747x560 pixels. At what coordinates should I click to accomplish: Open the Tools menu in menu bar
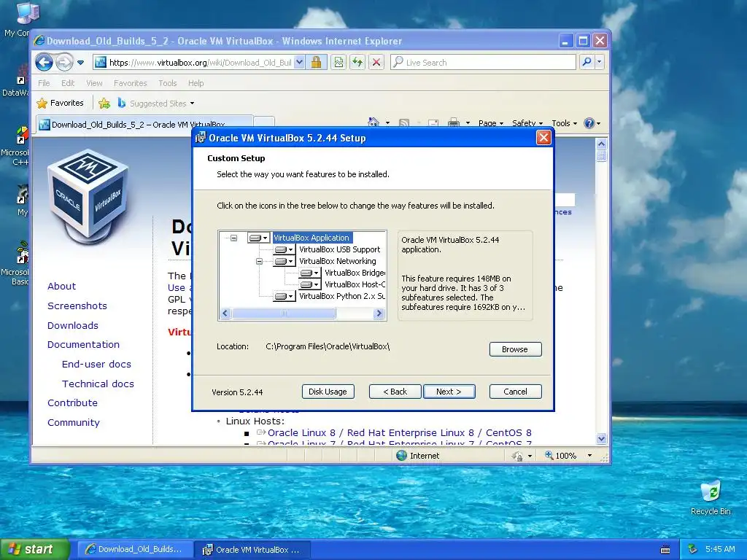coord(168,83)
